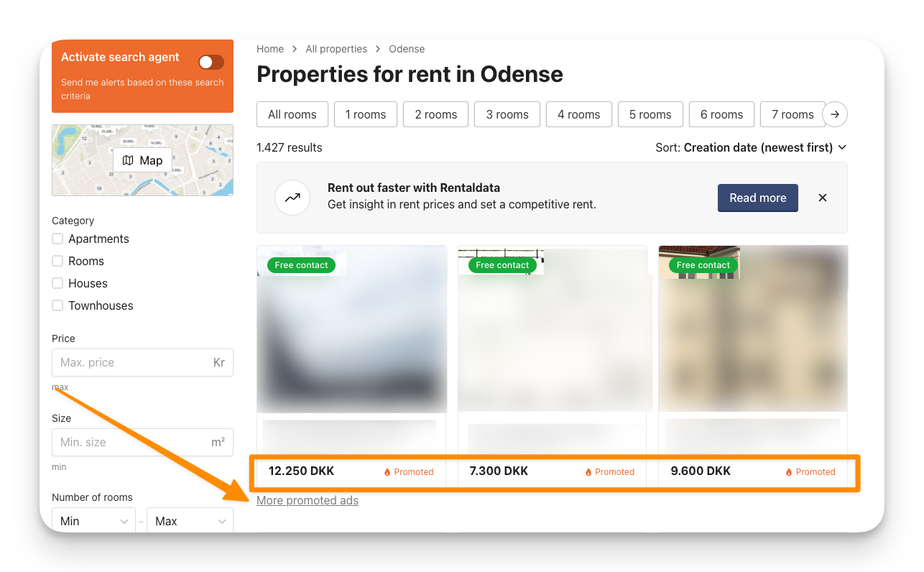Screen dimensions: 924x572
Task: Open the Max number of rooms dropdown
Action: click(190, 521)
